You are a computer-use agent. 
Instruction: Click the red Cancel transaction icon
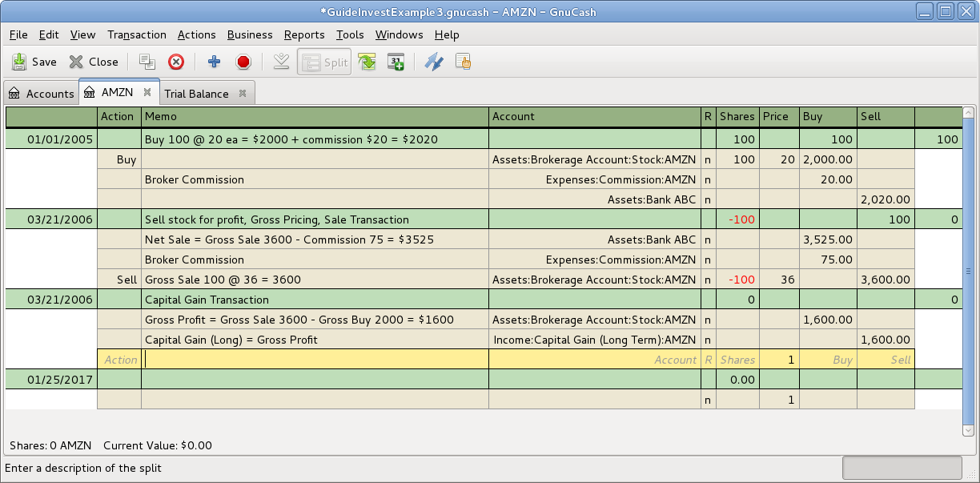(x=243, y=62)
